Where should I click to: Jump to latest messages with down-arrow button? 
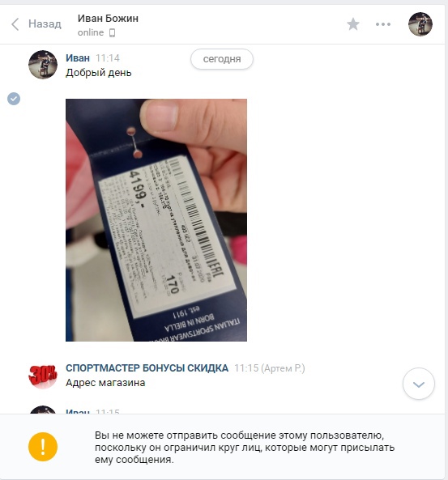point(419,384)
